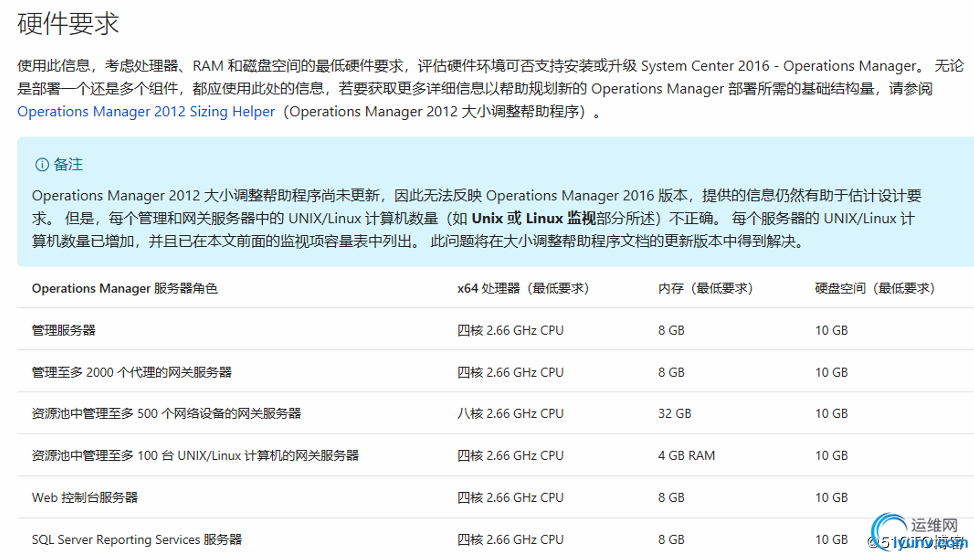
Task: Select the '4 GB RAM' memory cell
Action: click(686, 456)
